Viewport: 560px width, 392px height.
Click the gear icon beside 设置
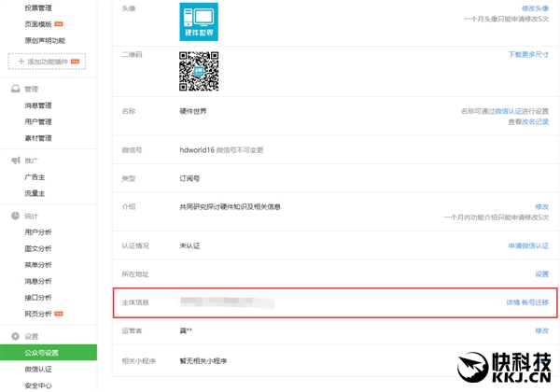click(15, 336)
